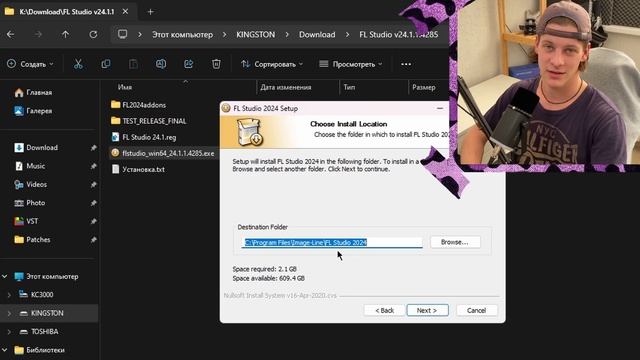Open the Создать dropdown

coord(31,64)
